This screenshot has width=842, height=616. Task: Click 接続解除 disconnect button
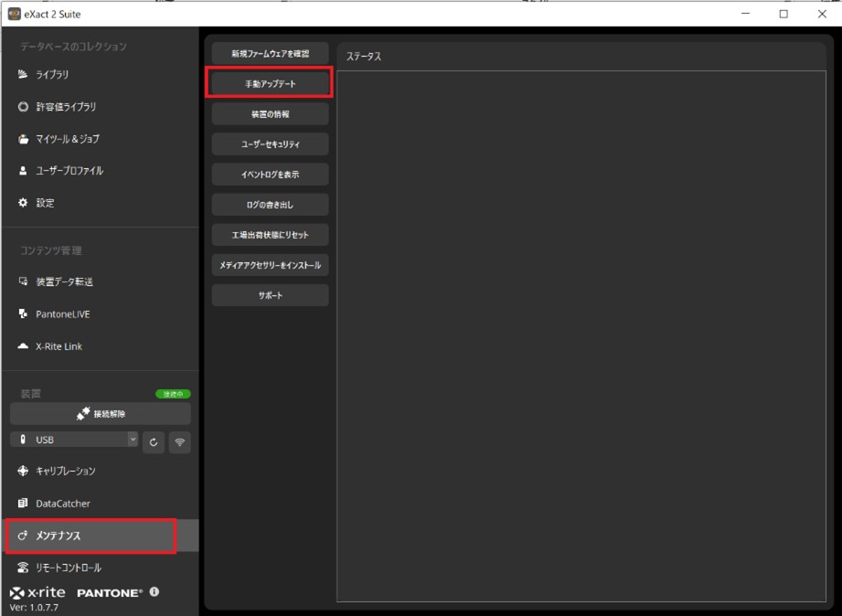pyautogui.click(x=101, y=413)
